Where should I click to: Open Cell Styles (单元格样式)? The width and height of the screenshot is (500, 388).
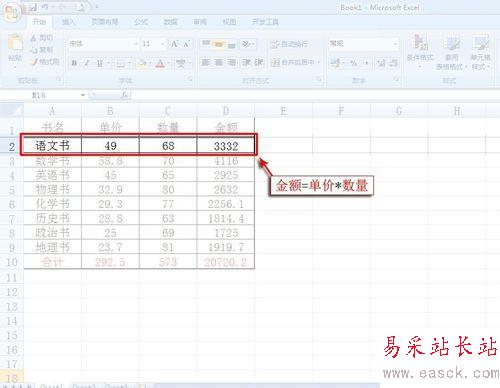[480, 52]
